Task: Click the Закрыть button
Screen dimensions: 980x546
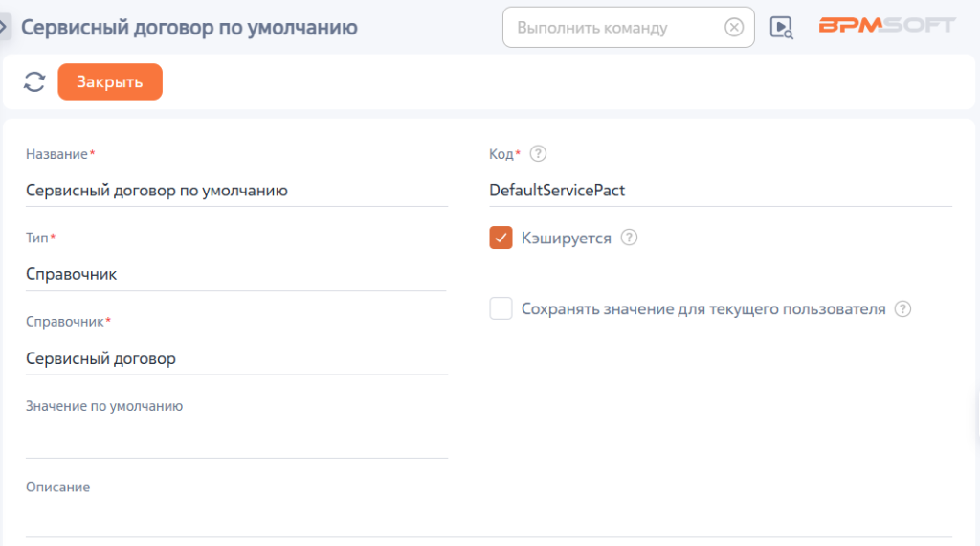Action: pyautogui.click(x=110, y=82)
